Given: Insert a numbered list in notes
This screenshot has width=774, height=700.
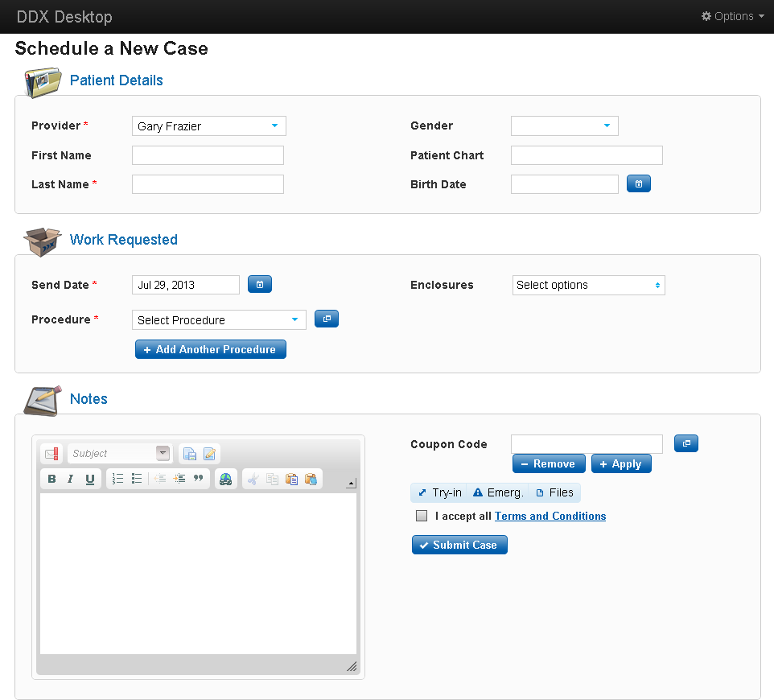Looking at the screenshot, I should [x=117, y=479].
